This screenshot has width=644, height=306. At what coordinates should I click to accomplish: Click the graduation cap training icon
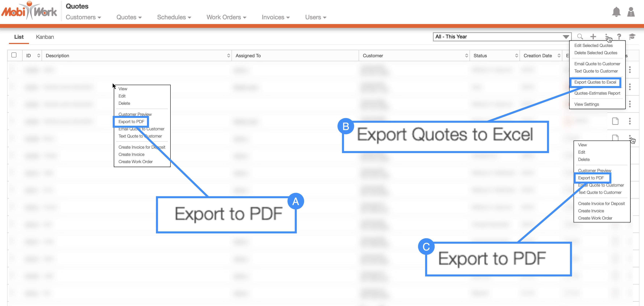632,37
